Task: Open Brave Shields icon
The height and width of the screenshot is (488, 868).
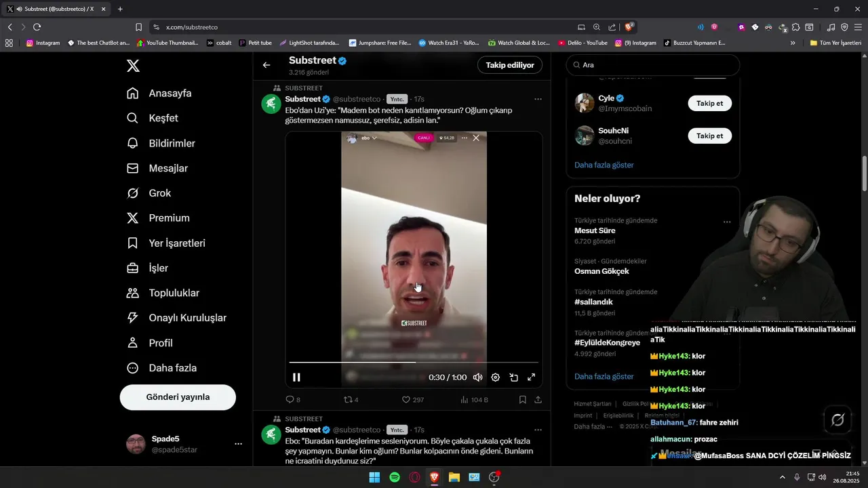Action: click(629, 27)
